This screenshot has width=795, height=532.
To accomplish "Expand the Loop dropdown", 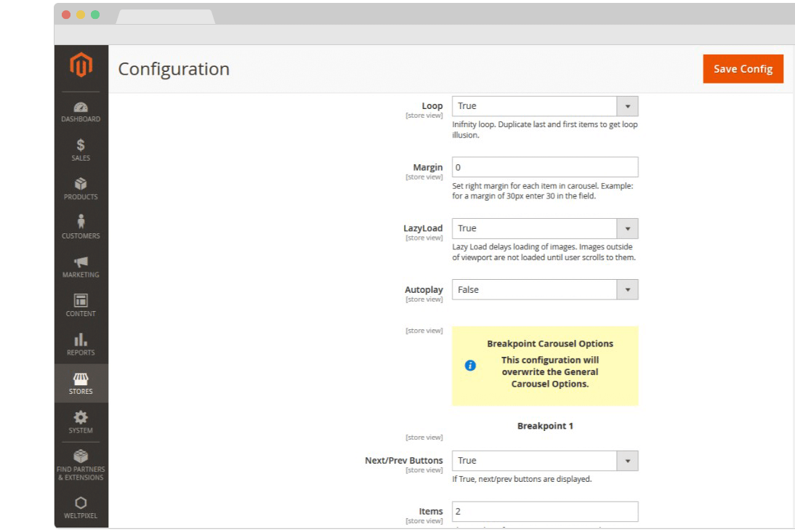I will pos(544,106).
